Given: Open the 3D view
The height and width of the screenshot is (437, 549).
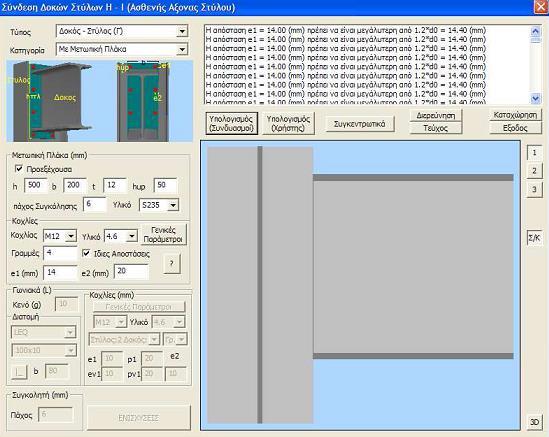Looking at the screenshot, I should click(534, 422).
